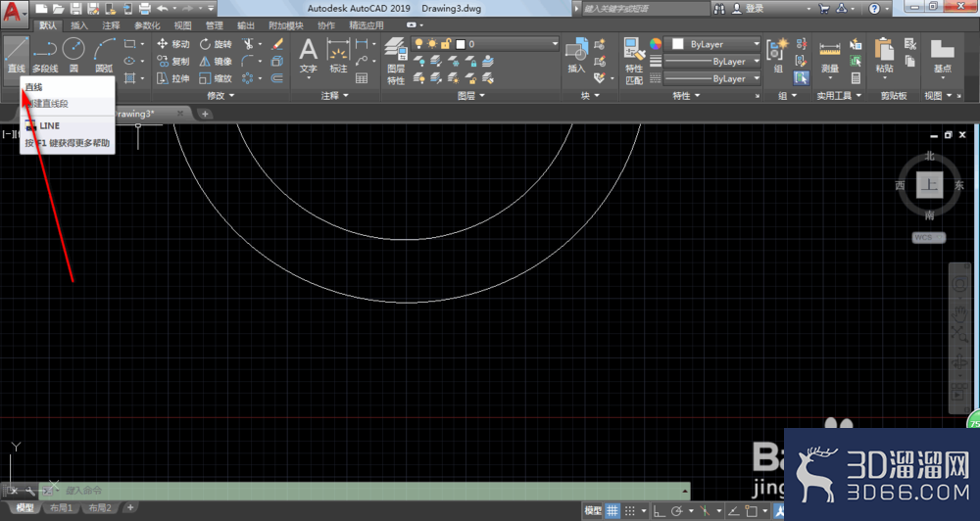Switch to the 视图 ribbon tab
This screenshot has width=980, height=521.
pos(182,25)
